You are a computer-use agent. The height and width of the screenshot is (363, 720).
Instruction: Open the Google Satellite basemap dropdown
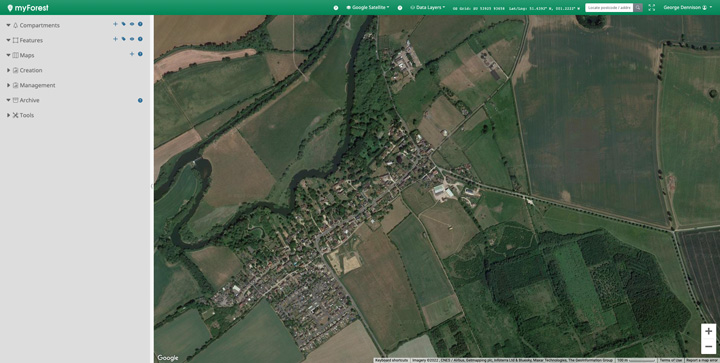(x=368, y=8)
